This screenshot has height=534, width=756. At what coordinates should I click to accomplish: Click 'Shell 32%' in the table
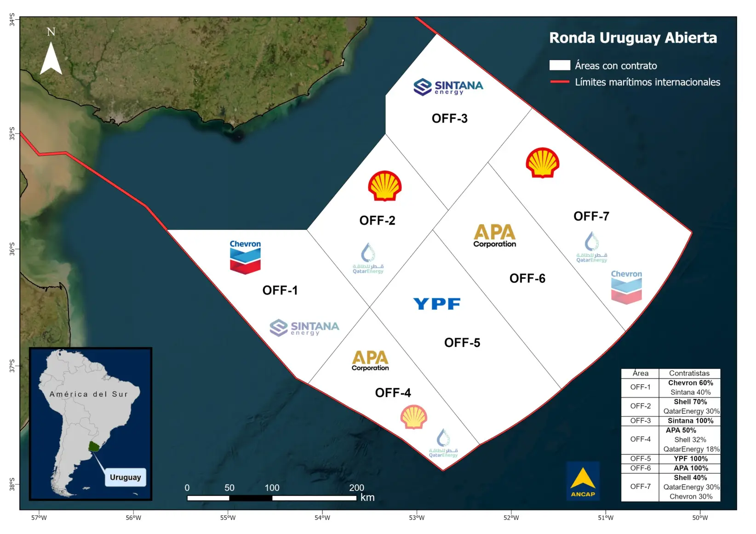click(x=690, y=440)
